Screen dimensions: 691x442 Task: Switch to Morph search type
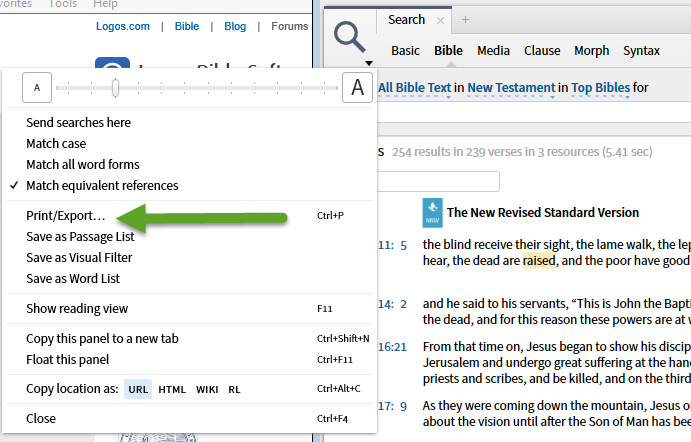tap(591, 51)
